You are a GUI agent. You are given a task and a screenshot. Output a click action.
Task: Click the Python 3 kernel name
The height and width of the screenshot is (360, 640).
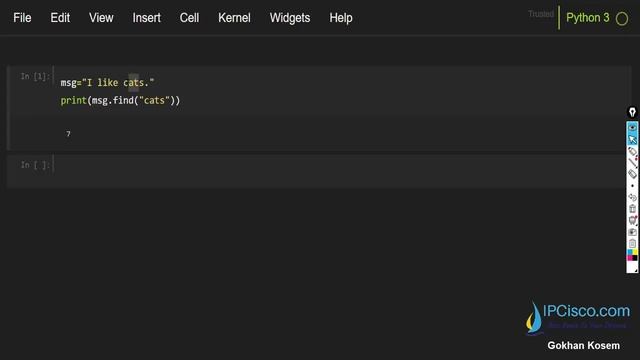click(587, 18)
